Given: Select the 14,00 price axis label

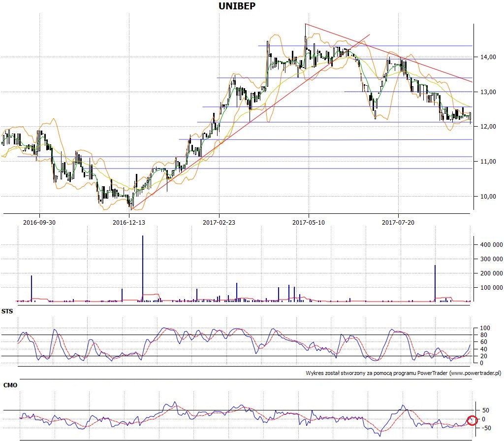Looking at the screenshot, I should pyautogui.click(x=488, y=57).
